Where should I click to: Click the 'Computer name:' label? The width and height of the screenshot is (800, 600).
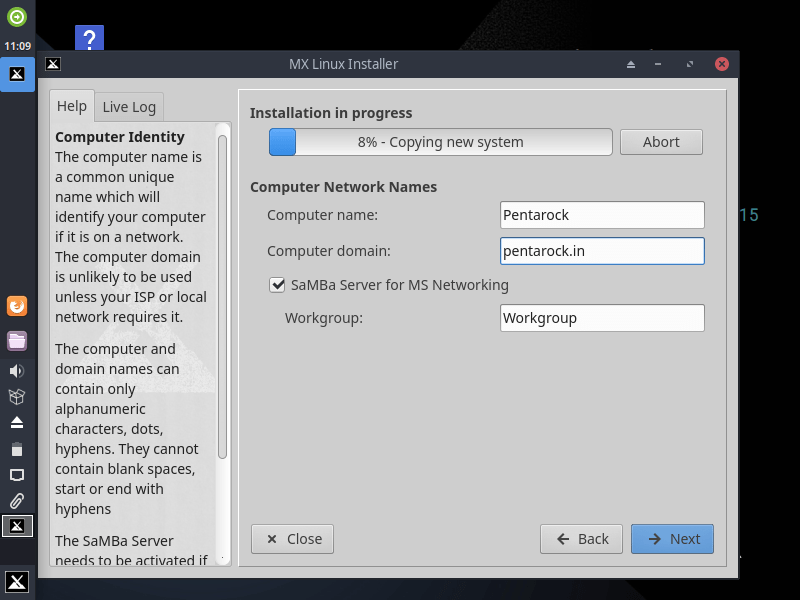point(322,215)
